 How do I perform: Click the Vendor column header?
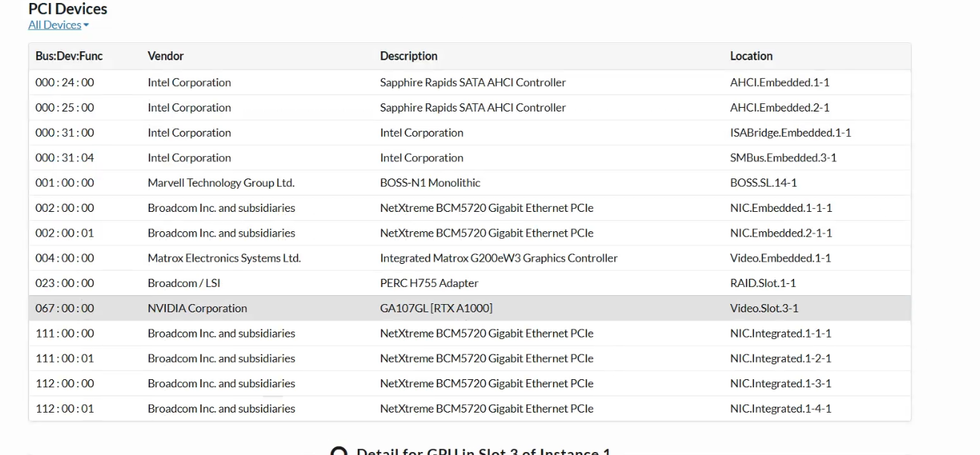pyautogui.click(x=166, y=57)
